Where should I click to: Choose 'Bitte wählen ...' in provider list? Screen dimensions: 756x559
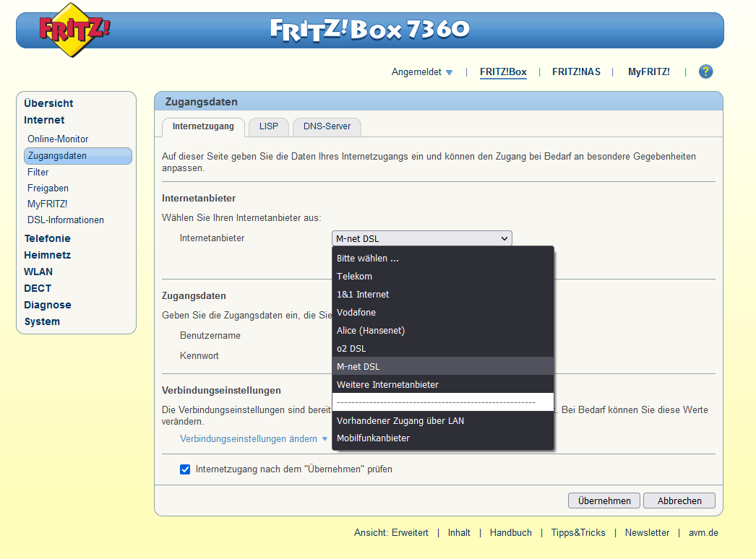click(x=442, y=259)
